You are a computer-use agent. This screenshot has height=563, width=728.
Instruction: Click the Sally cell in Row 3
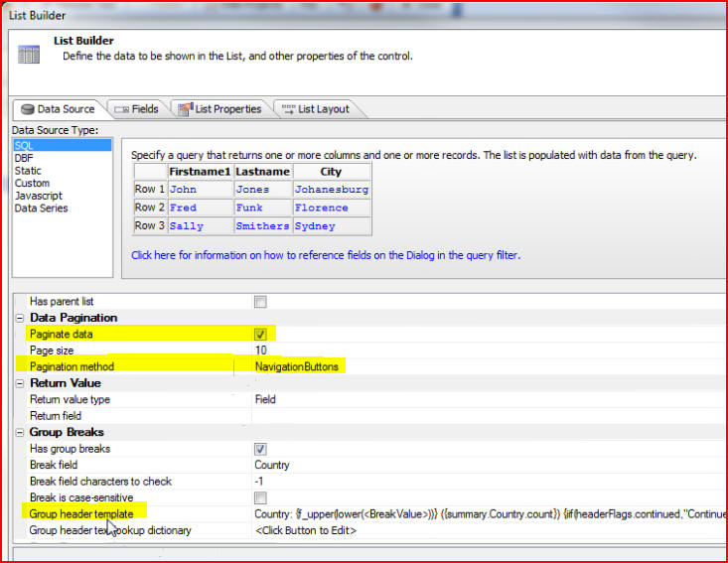pyautogui.click(x=200, y=226)
